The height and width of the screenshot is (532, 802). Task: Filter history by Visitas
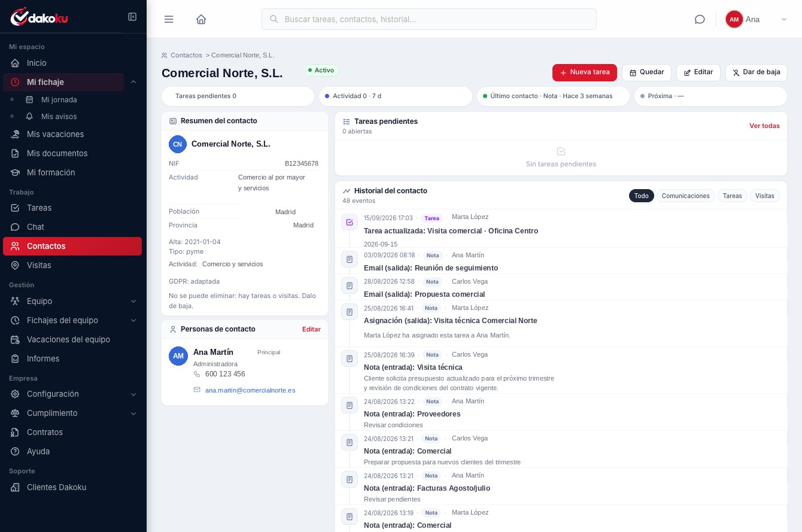click(765, 196)
